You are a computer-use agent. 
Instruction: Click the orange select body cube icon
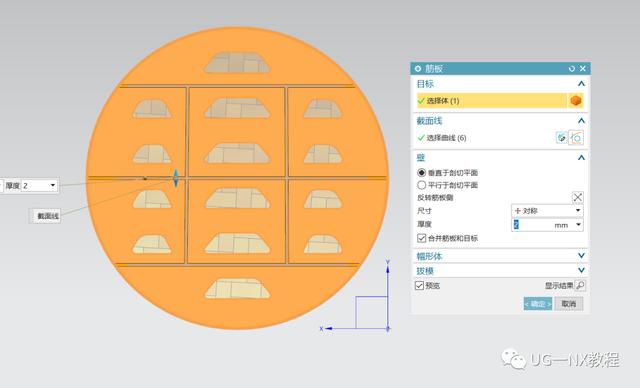[576, 100]
